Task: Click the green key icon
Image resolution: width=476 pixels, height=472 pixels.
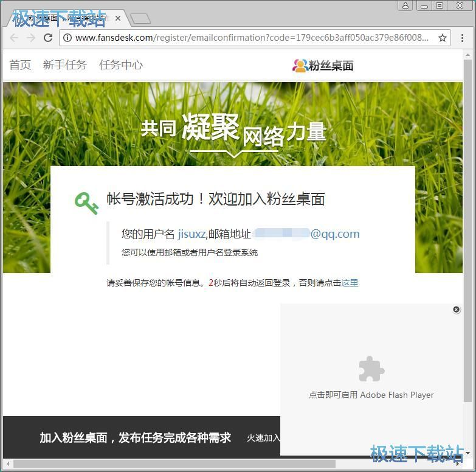Action: 87,204
